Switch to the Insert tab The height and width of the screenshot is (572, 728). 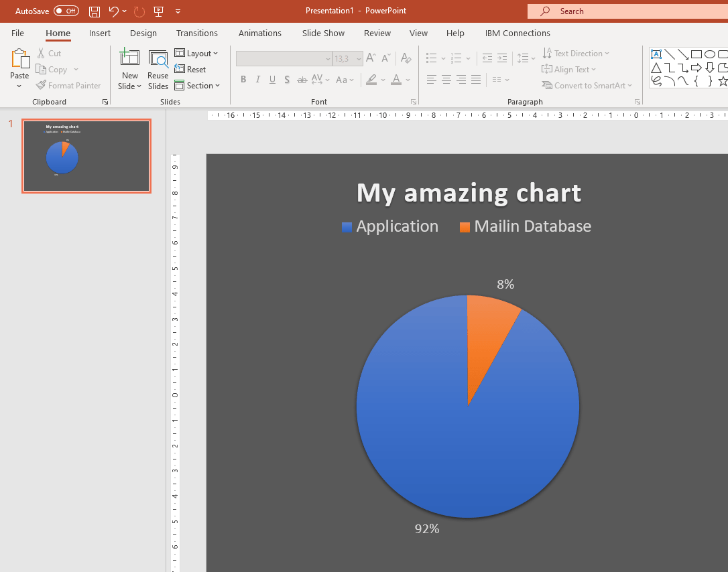click(100, 33)
